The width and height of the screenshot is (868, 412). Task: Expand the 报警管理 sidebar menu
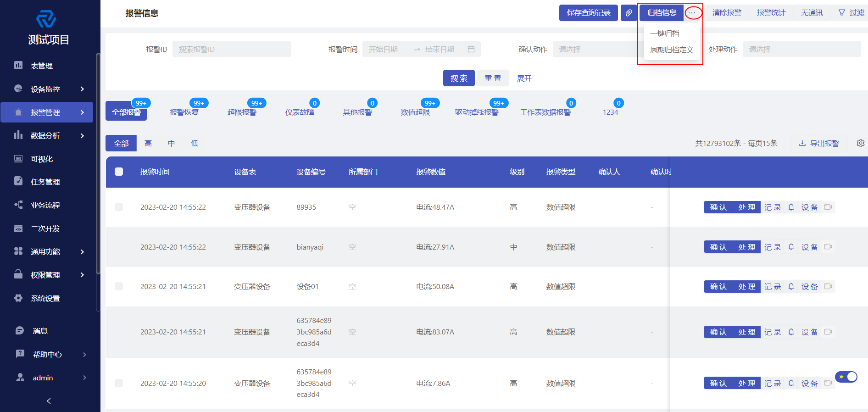pyautogui.click(x=47, y=112)
